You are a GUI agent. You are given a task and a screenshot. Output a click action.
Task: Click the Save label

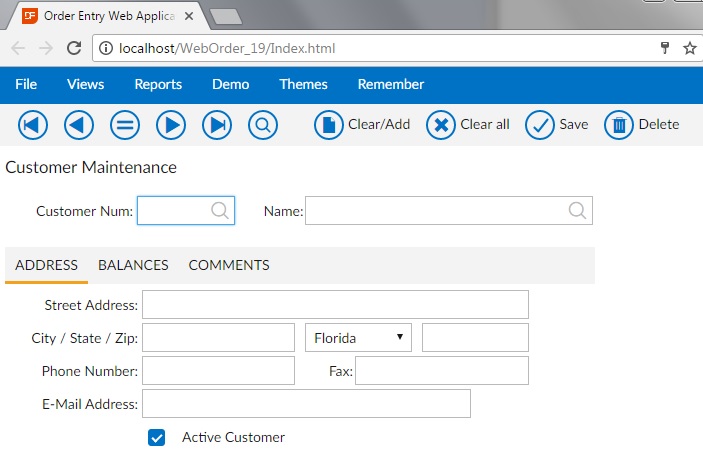573,124
